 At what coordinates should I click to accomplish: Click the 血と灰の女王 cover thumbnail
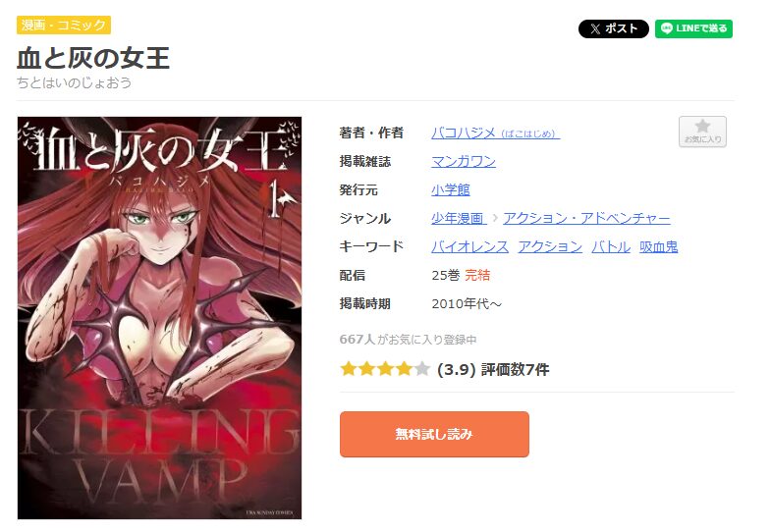[159, 318]
